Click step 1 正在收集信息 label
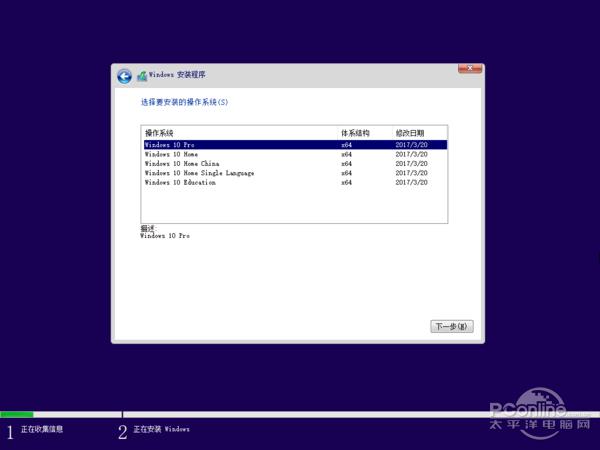This screenshot has height=450, width=600. (x=42, y=430)
